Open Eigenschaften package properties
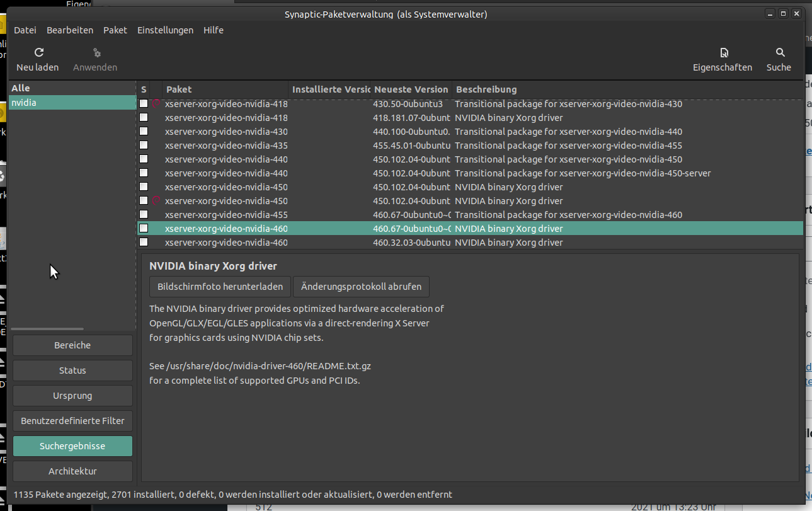This screenshot has width=812, height=511. point(724,53)
